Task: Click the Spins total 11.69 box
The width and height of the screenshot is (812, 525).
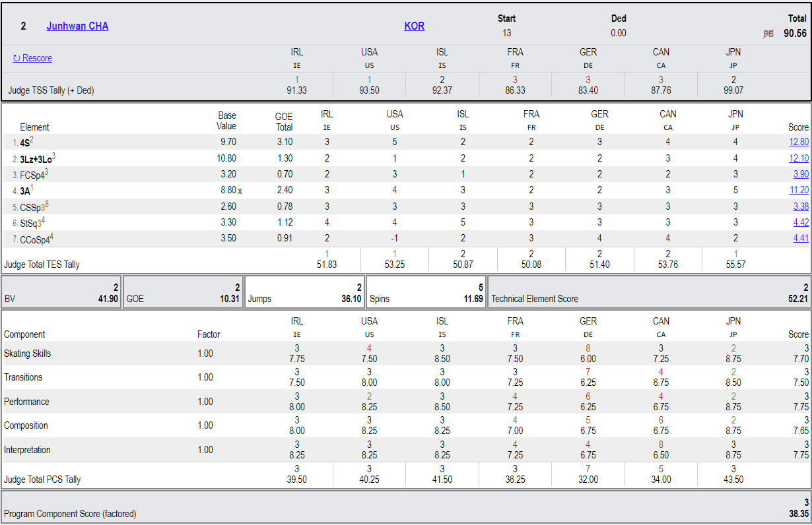Action: (x=426, y=292)
